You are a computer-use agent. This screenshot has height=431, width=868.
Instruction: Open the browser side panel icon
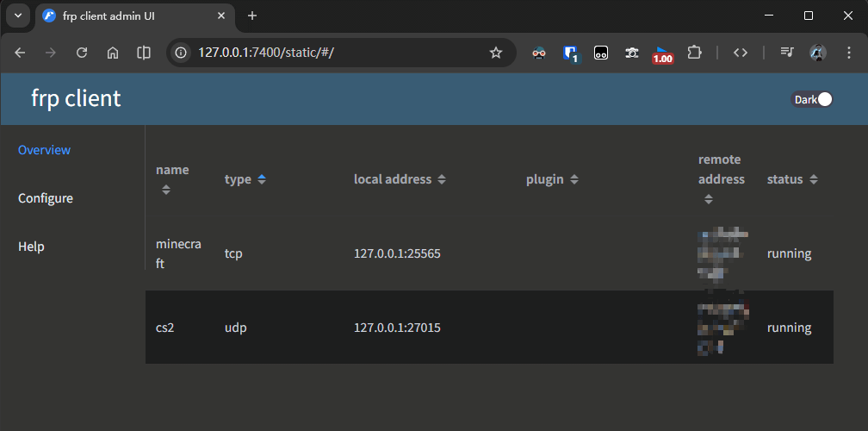144,53
